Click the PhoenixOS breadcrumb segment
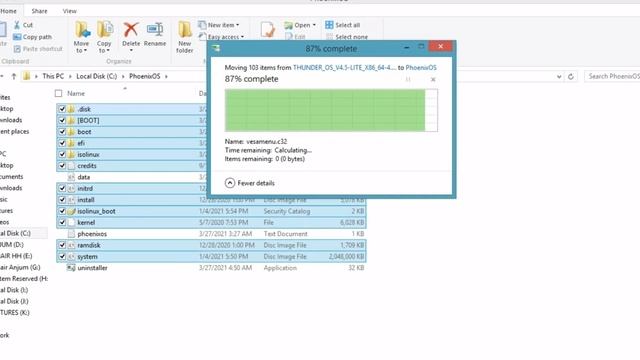 click(x=144, y=76)
